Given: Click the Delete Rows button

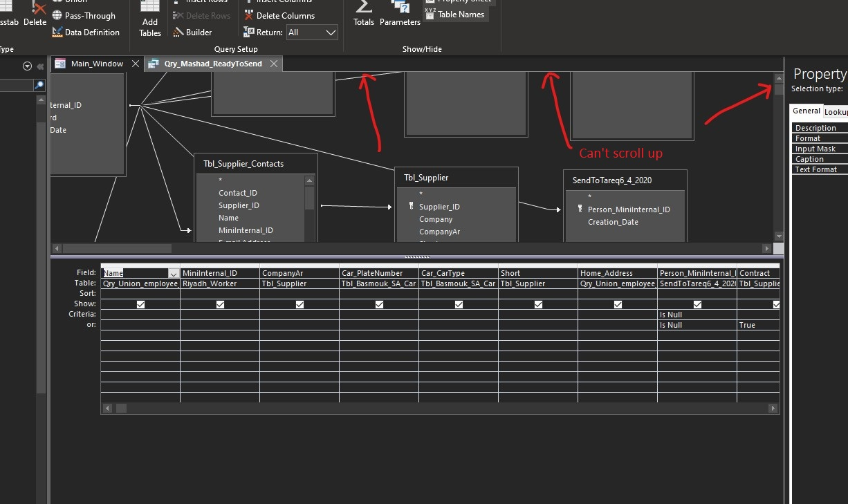Looking at the screenshot, I should point(201,16).
